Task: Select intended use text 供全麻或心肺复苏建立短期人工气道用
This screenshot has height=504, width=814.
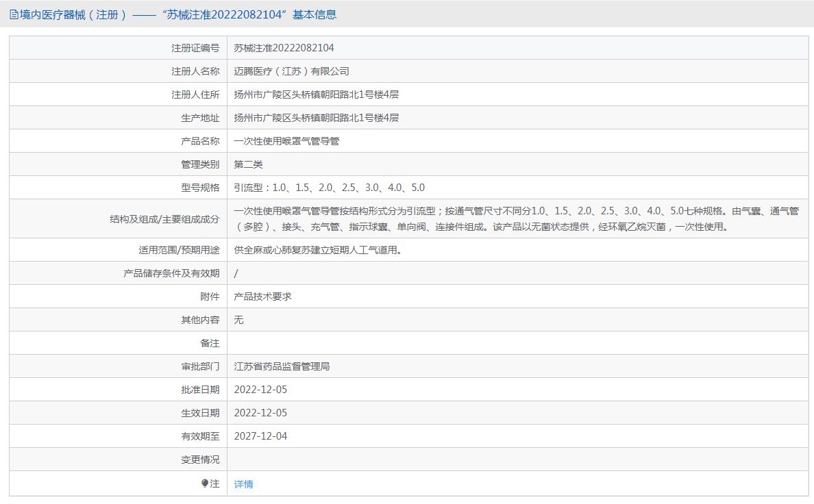Action: [x=318, y=250]
